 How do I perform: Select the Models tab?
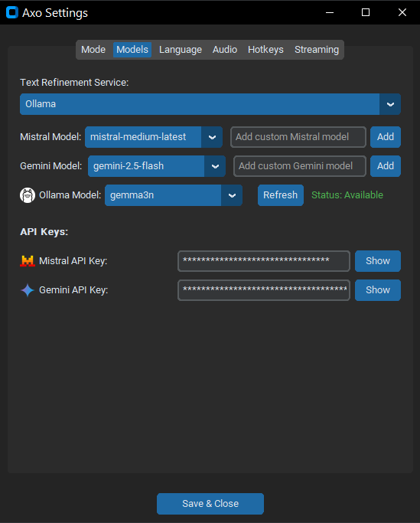[132, 50]
